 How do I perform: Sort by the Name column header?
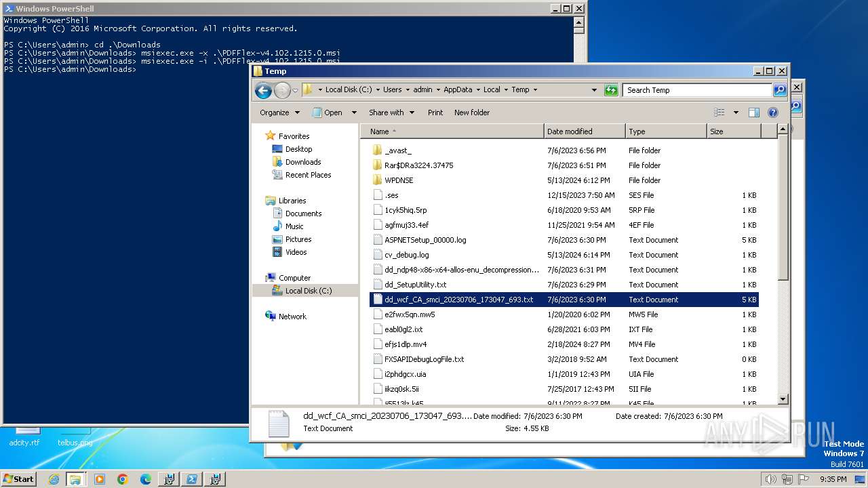[452, 131]
